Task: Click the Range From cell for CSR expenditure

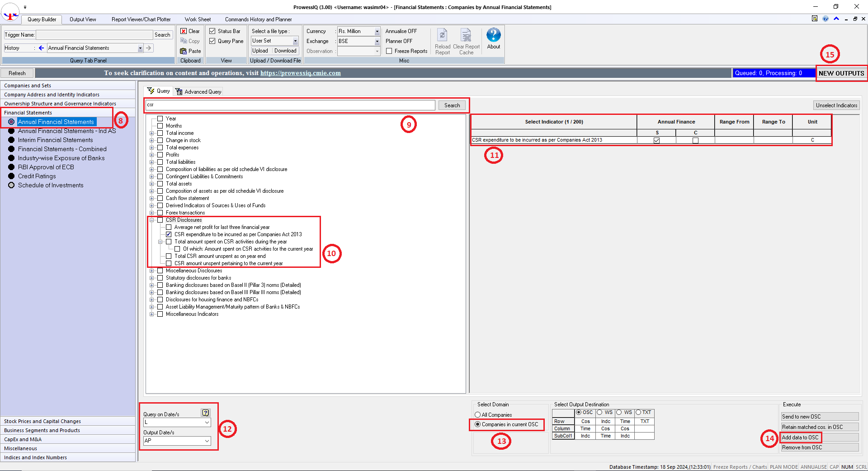Action: [x=734, y=140]
